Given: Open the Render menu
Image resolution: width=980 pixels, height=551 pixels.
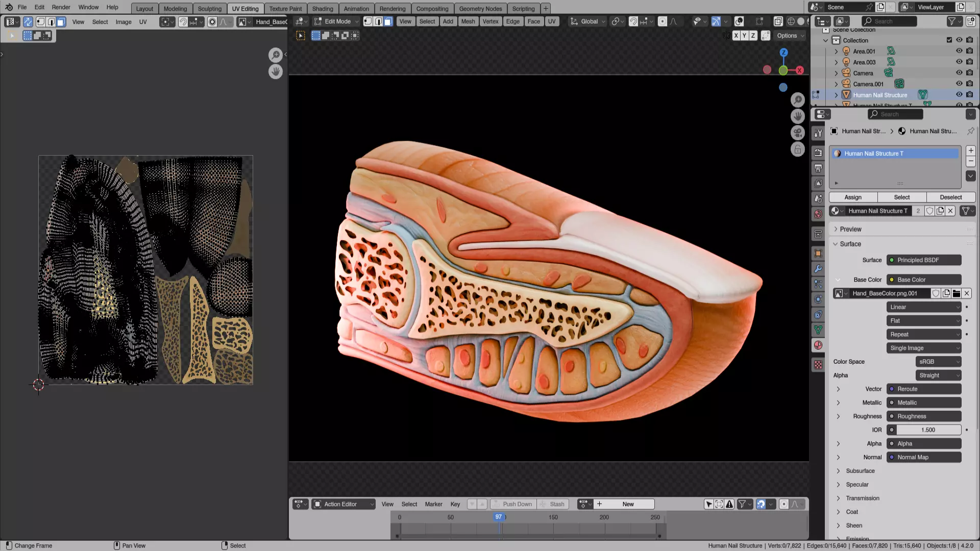Looking at the screenshot, I should (61, 7).
